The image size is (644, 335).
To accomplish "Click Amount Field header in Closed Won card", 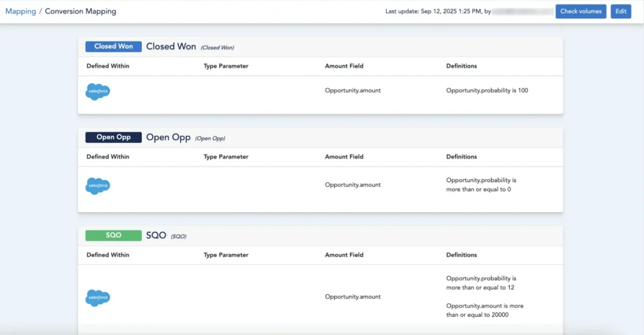I will (344, 66).
